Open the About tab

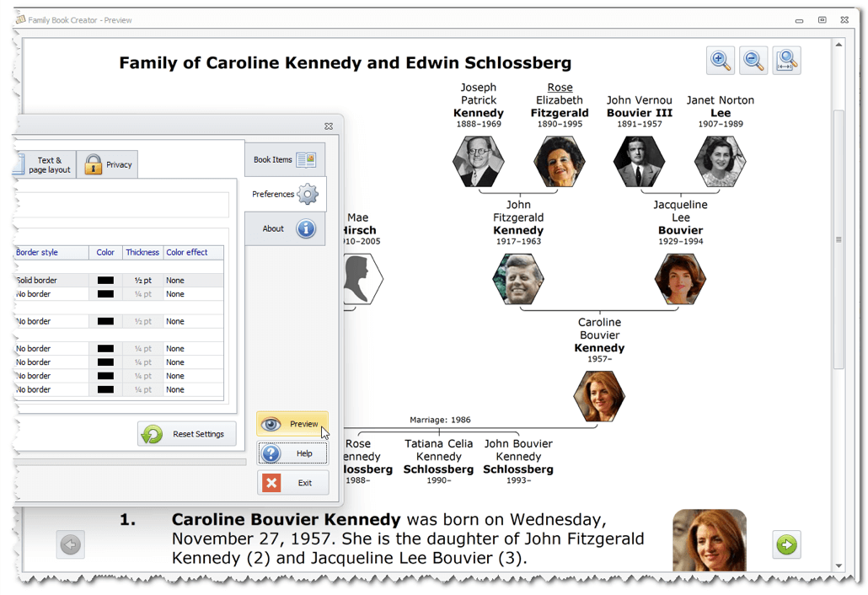pyautogui.click(x=285, y=228)
